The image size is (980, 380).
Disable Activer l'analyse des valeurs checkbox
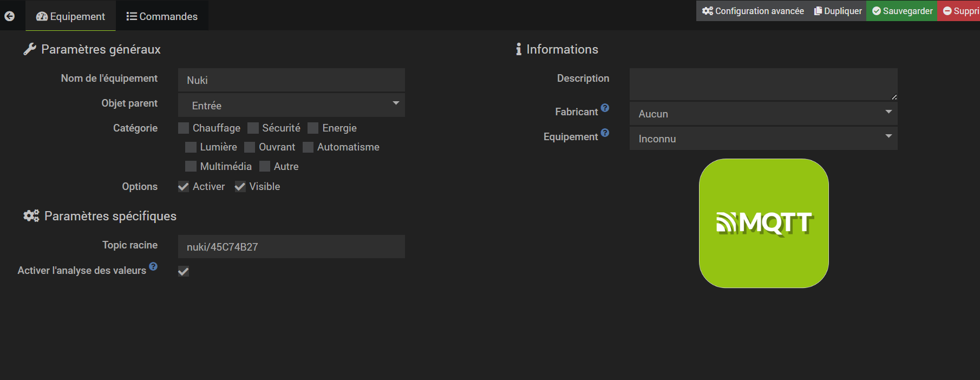click(x=184, y=271)
